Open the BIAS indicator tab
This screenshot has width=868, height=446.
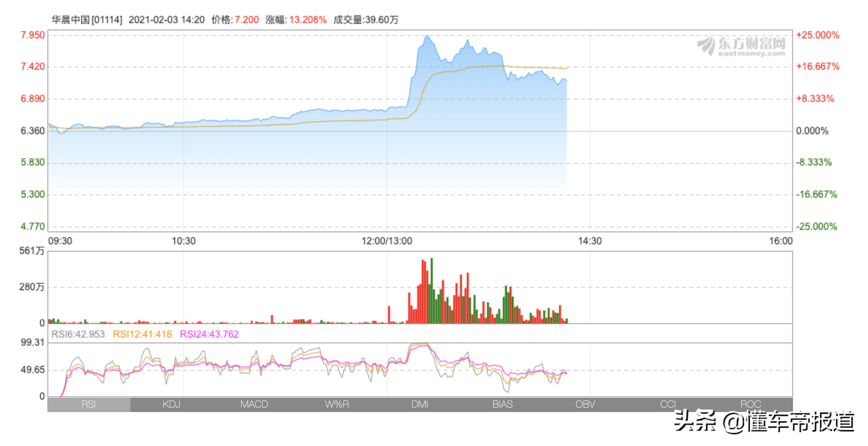502,404
